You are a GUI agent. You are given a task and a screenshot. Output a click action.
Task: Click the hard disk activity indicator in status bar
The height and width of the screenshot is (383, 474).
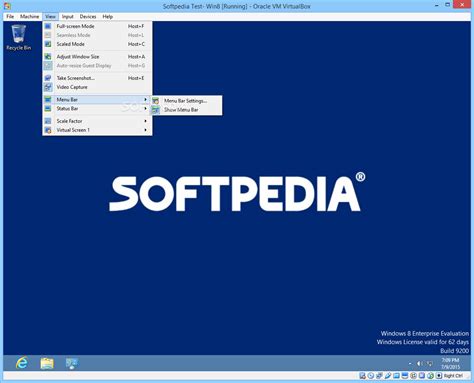pos(362,376)
